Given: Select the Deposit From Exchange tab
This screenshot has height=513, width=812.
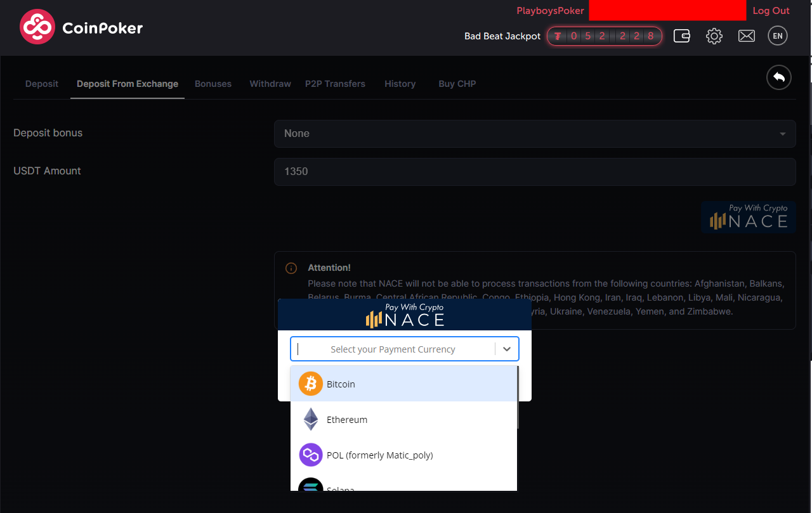Looking at the screenshot, I should [128, 84].
